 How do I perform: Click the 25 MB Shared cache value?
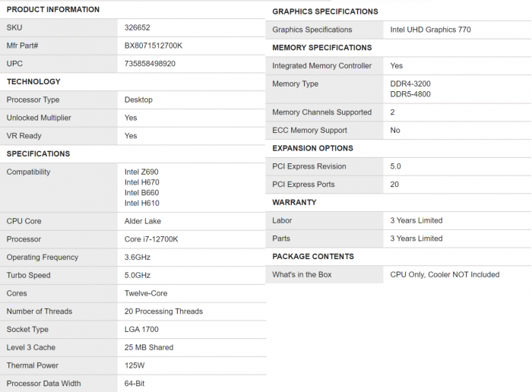(149, 347)
